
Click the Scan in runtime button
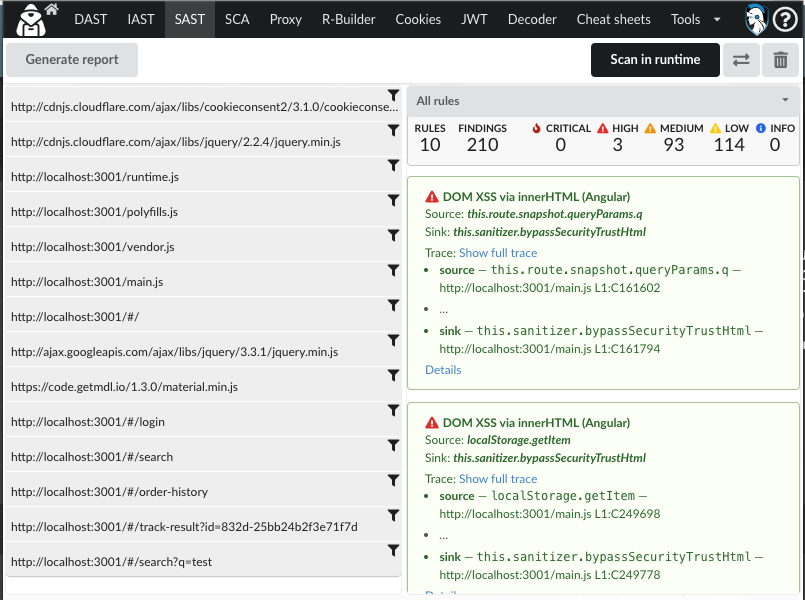pos(655,60)
